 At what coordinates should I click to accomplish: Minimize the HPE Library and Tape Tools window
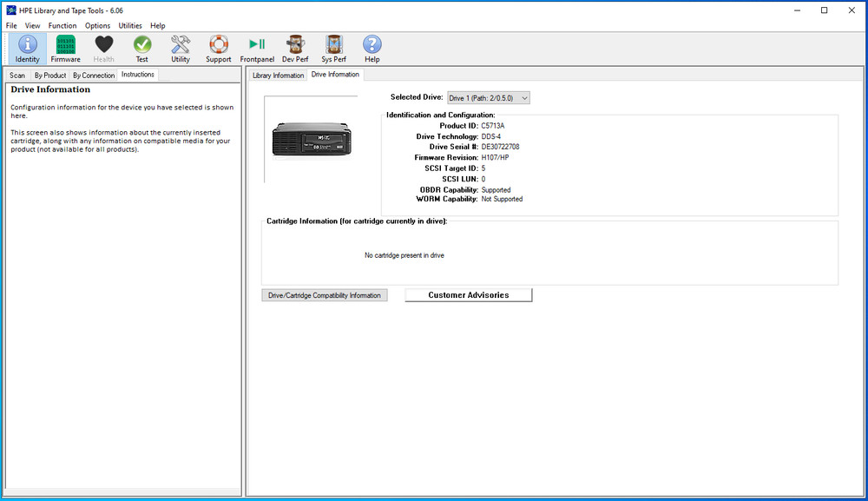[797, 10]
